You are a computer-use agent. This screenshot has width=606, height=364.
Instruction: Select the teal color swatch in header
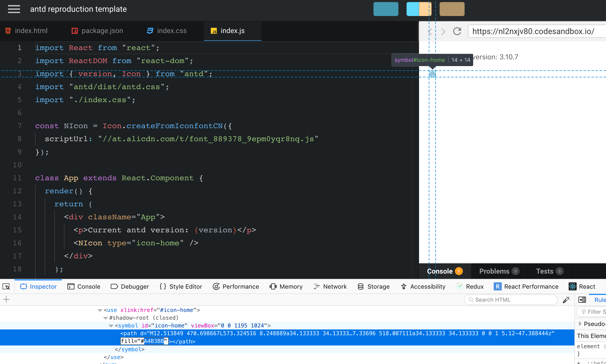click(x=386, y=9)
